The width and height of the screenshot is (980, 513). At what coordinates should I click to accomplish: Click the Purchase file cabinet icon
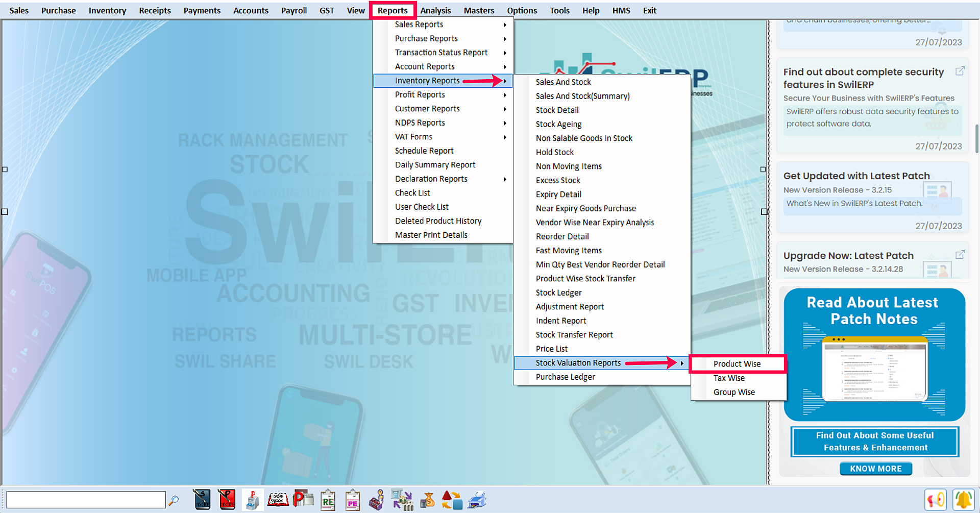pyautogui.click(x=252, y=500)
